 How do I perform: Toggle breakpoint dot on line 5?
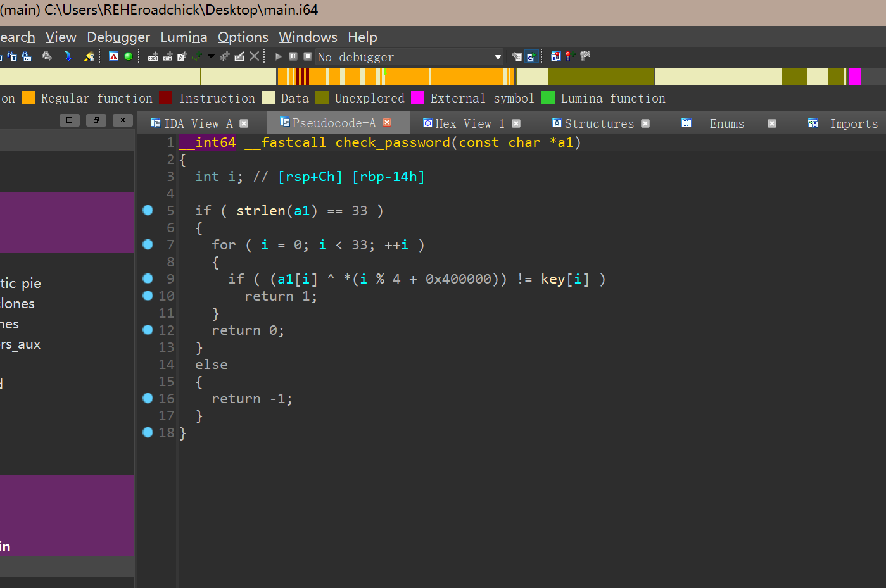pyautogui.click(x=148, y=210)
